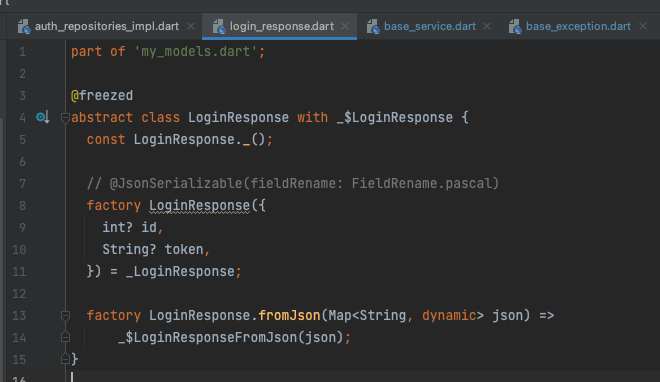This screenshot has height=382, width=660.
Task: Open the base_service.dart tab
Action: 430,27
